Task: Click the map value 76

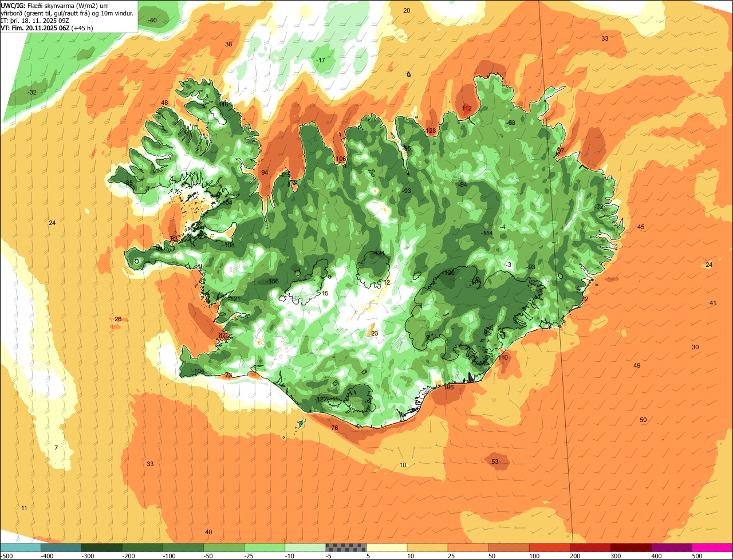Action: click(x=334, y=428)
